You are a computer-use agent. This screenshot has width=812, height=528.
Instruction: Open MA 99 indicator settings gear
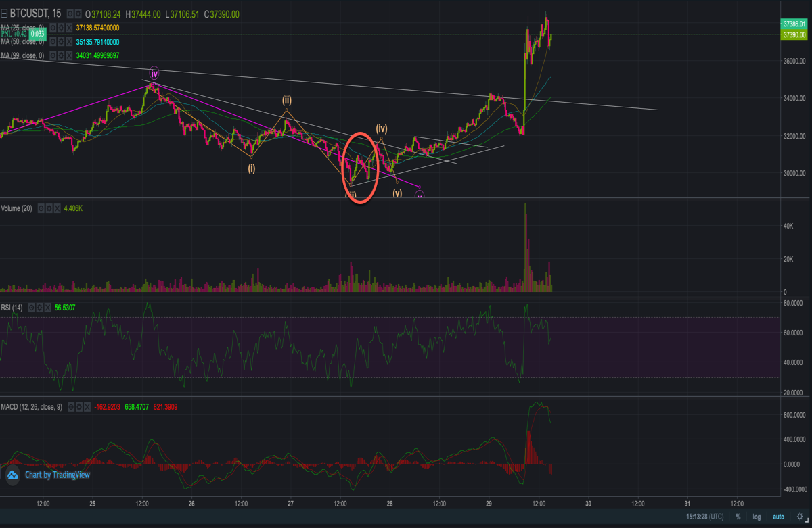[61, 55]
